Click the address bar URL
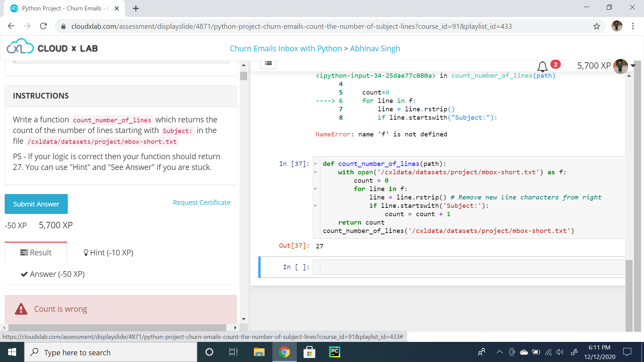644x362 pixels. [x=291, y=26]
